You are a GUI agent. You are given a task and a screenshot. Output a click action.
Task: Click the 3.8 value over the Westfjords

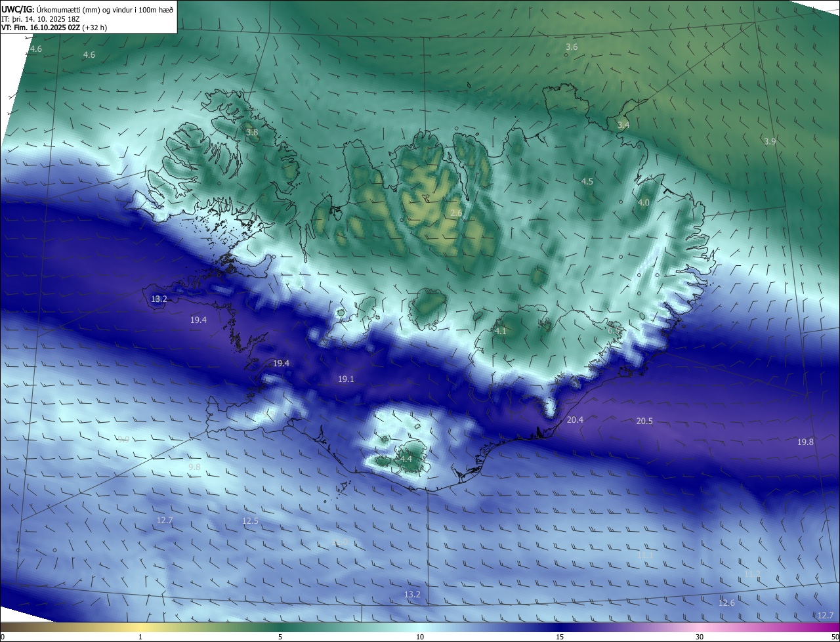tap(252, 132)
